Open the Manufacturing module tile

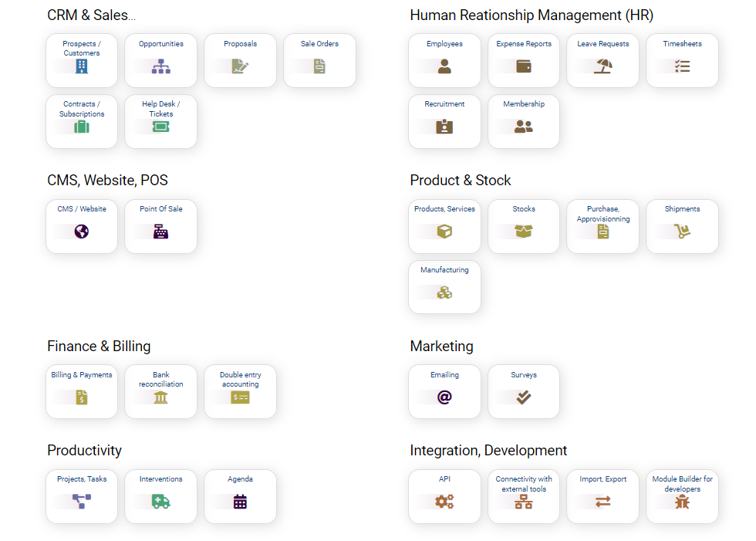(444, 286)
